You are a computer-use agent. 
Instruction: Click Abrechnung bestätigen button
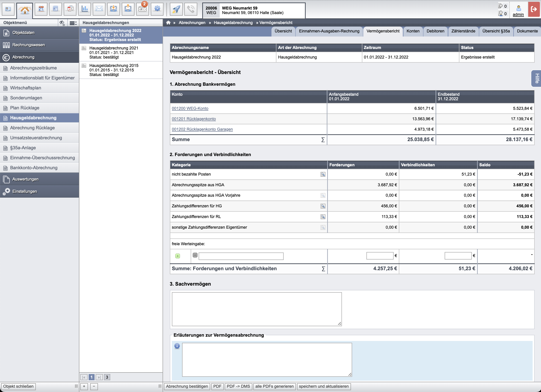pyautogui.click(x=187, y=386)
